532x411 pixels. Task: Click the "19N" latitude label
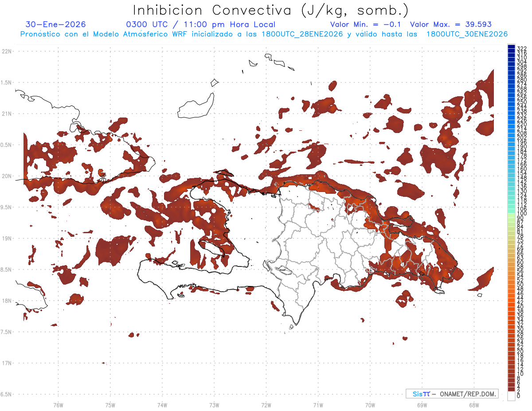7,239
